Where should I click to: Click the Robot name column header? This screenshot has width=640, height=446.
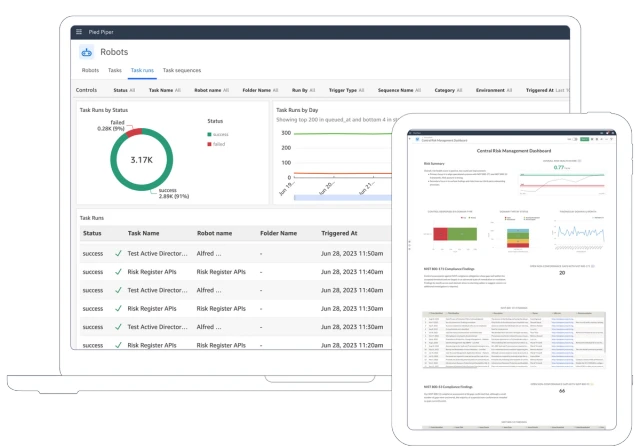coord(214,233)
